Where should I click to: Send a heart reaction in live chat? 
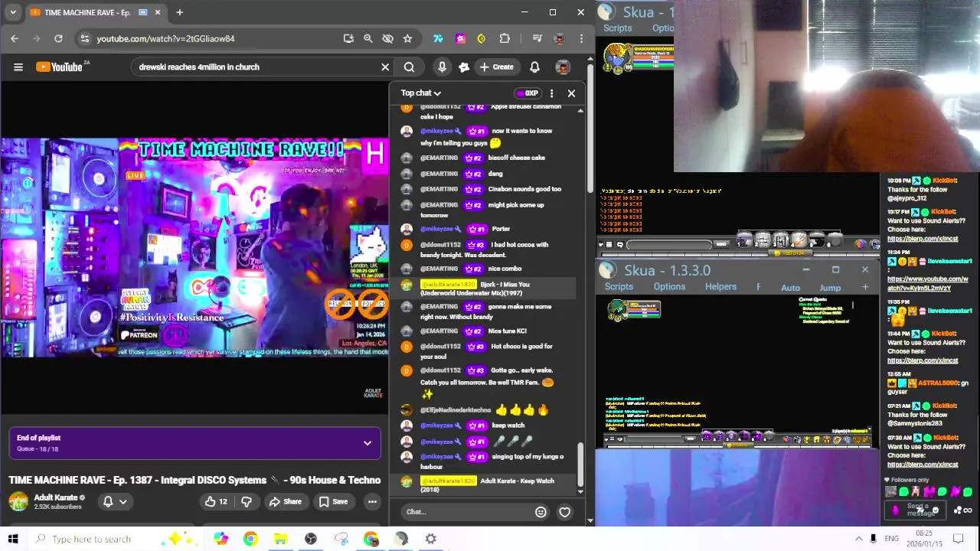[564, 512]
